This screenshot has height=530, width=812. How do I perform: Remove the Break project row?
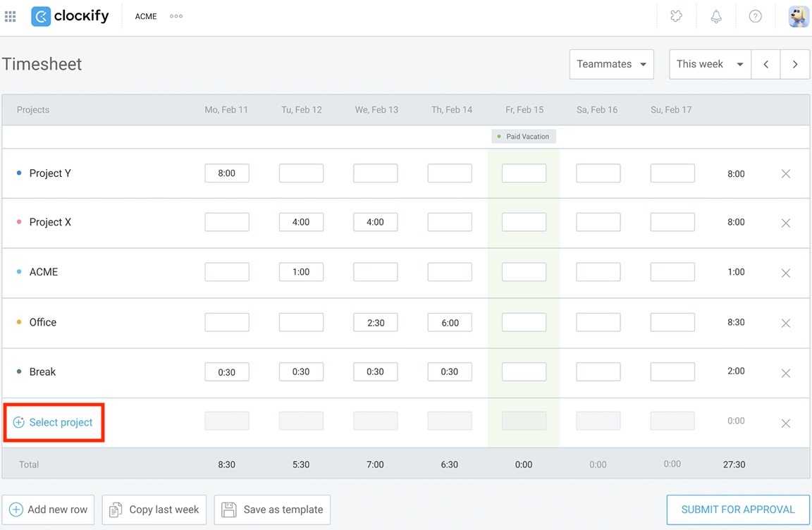(786, 373)
